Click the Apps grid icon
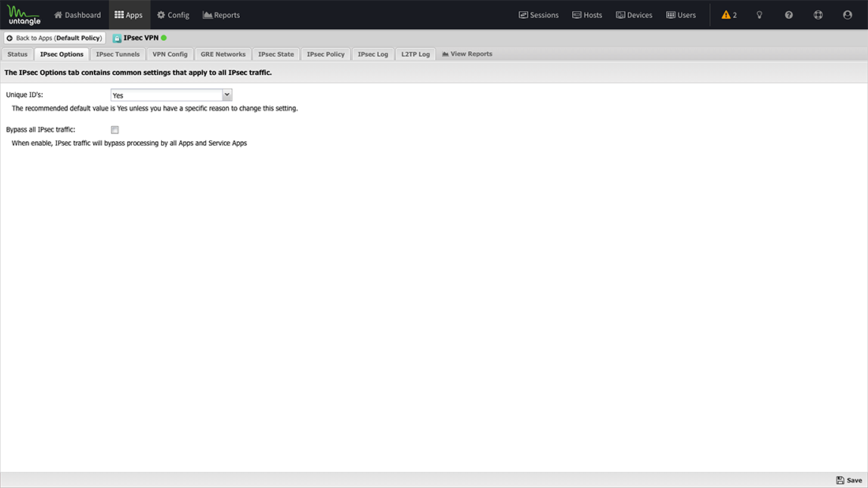The height and width of the screenshot is (488, 868). [x=119, y=15]
